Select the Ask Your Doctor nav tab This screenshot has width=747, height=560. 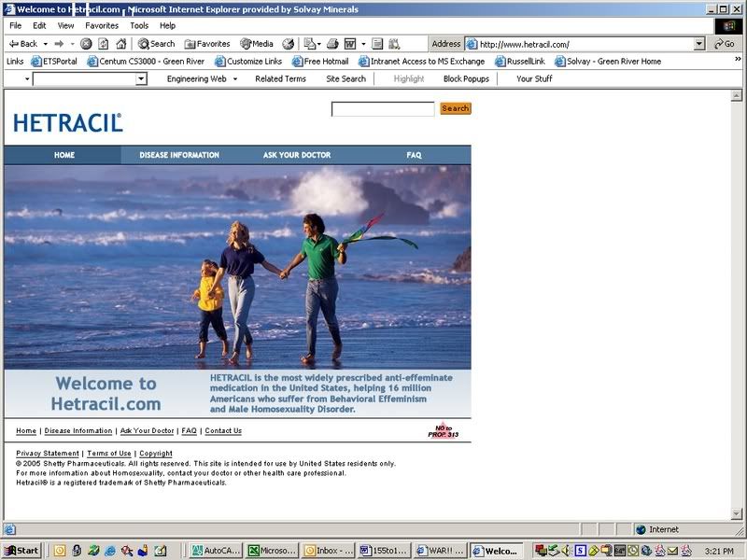[297, 155]
